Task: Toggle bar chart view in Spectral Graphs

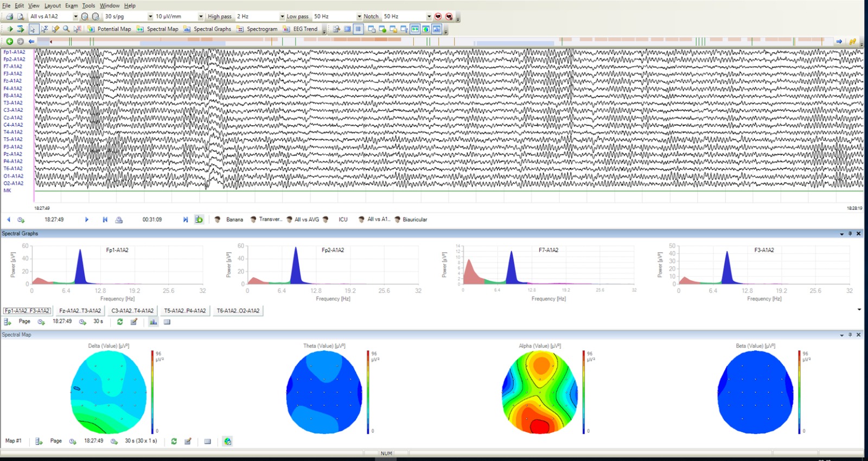Action: [x=154, y=322]
